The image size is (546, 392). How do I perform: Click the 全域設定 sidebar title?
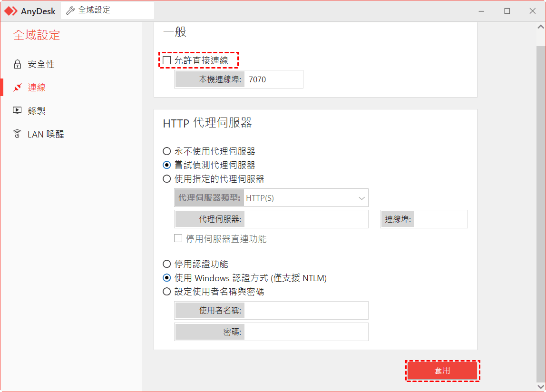(x=37, y=35)
